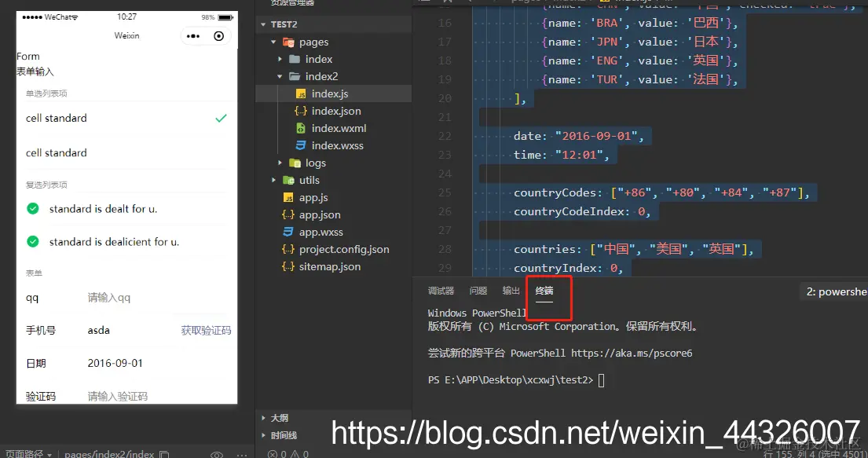This screenshot has height=458, width=868.
Task: Collapse the index2 folder arrow
Action: 280,76
